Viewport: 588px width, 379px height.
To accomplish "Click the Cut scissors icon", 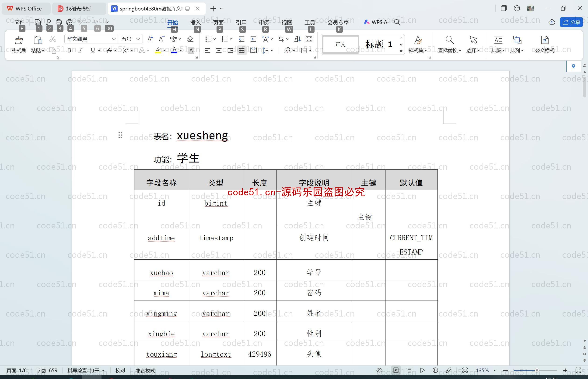I will click(x=52, y=39).
